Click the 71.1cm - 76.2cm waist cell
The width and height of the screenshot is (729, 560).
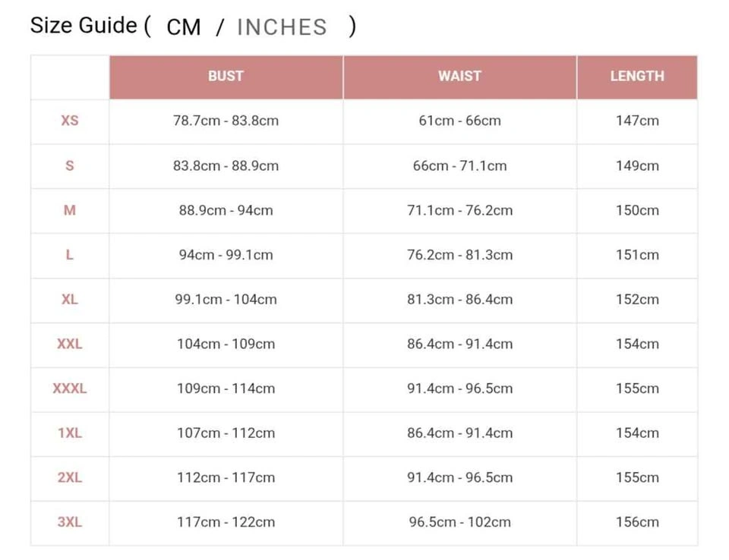coord(460,210)
